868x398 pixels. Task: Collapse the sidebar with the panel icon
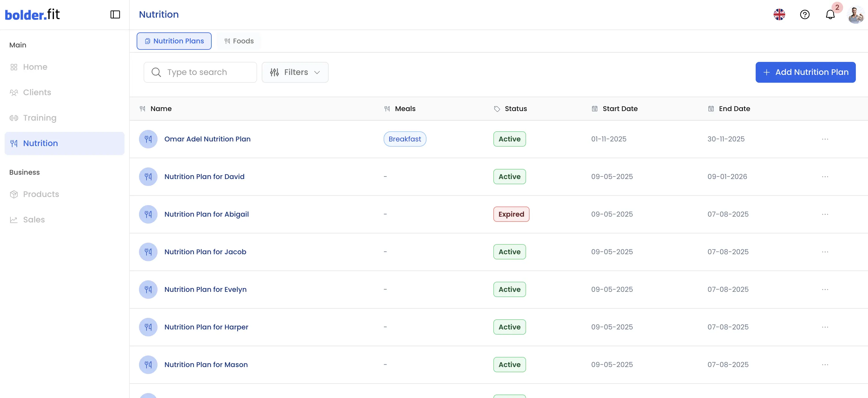pyautogui.click(x=115, y=14)
